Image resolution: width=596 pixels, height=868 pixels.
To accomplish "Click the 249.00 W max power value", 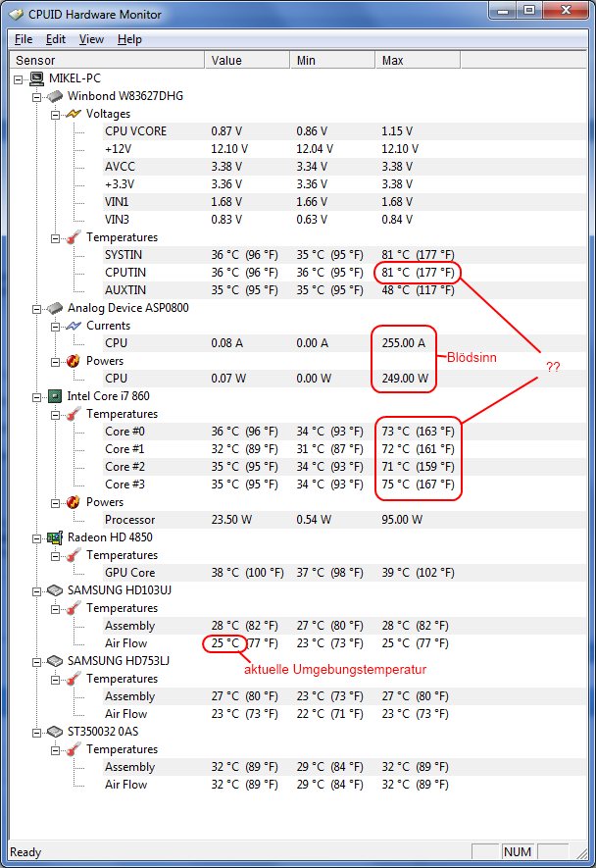I will [405, 379].
